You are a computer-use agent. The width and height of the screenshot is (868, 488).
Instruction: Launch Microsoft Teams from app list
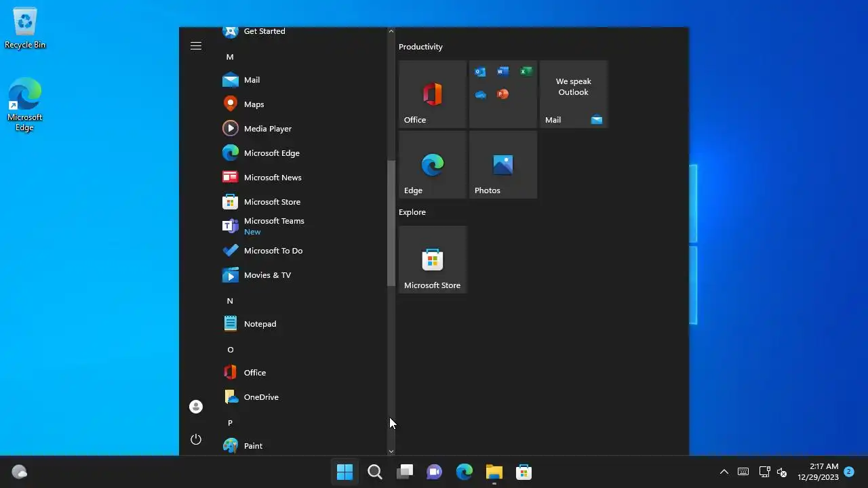[x=302, y=226]
